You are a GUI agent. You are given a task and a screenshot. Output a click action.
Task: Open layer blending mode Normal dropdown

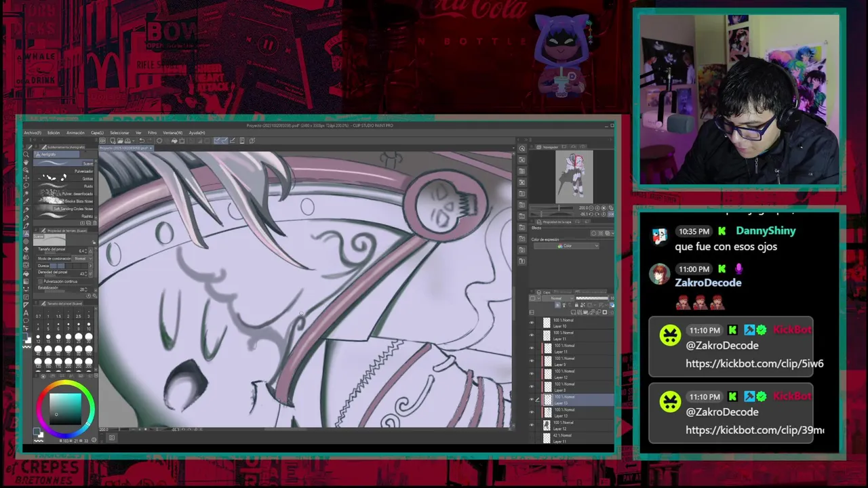point(558,298)
